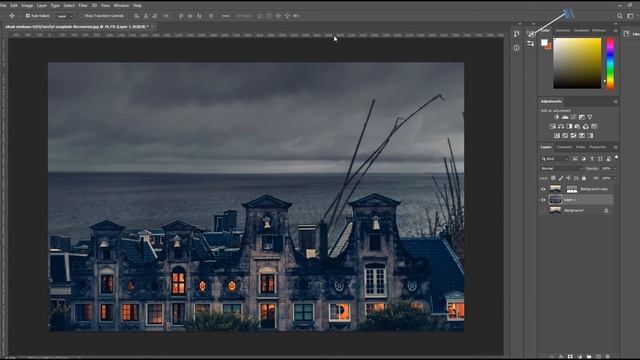The image size is (640, 360).
Task: Switch to the Patterns panel tab
Action: [x=599, y=31]
